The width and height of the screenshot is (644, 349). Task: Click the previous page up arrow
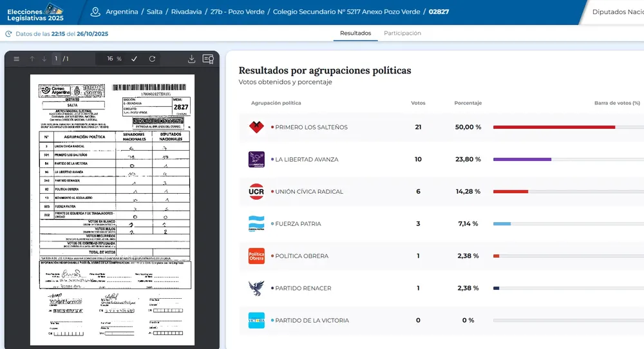pos(32,59)
